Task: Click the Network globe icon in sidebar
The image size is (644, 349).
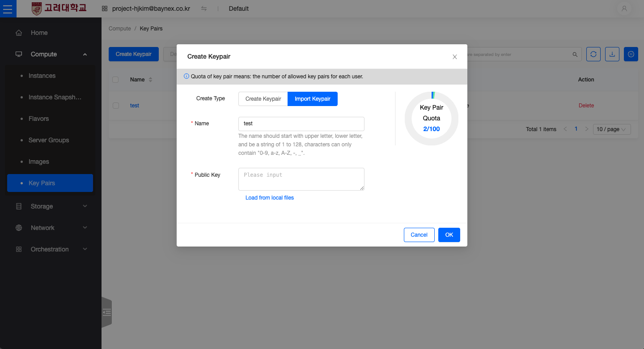Action: coord(19,228)
